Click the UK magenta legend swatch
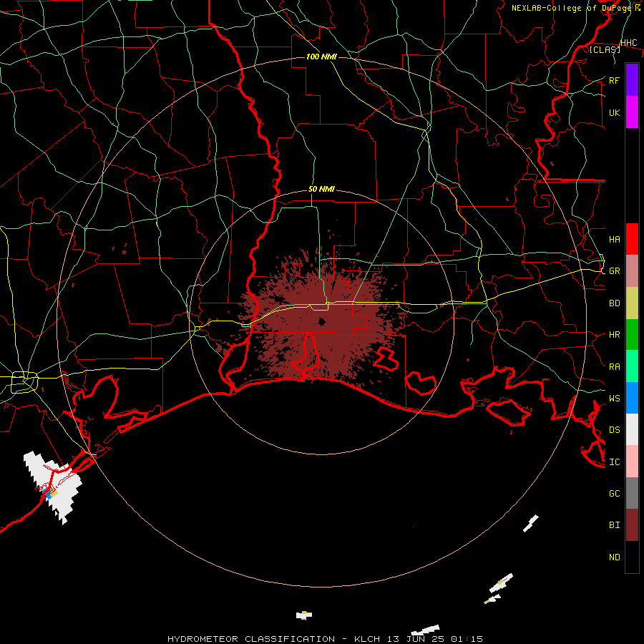This screenshot has width=644, height=644. (632, 112)
